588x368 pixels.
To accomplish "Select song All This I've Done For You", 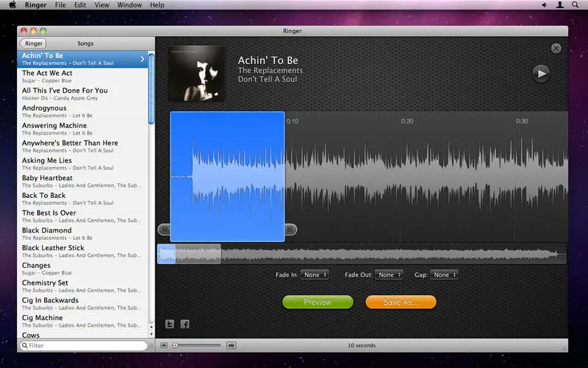I will 82,94.
